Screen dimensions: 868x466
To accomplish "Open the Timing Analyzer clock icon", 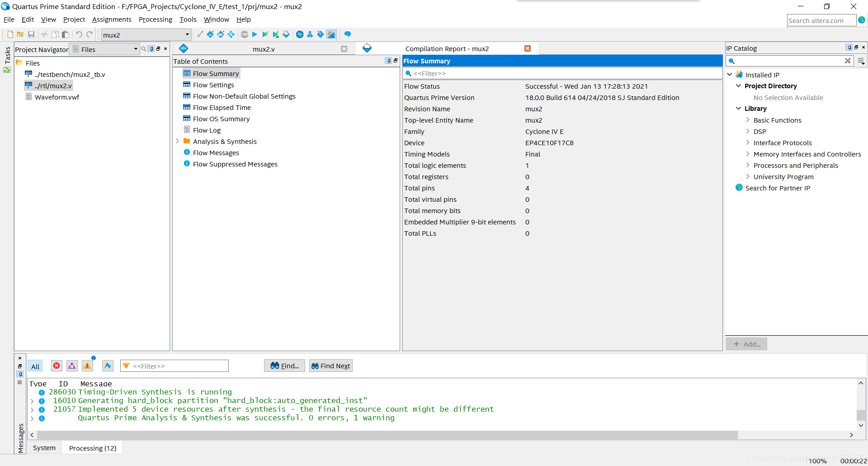I will [300, 34].
